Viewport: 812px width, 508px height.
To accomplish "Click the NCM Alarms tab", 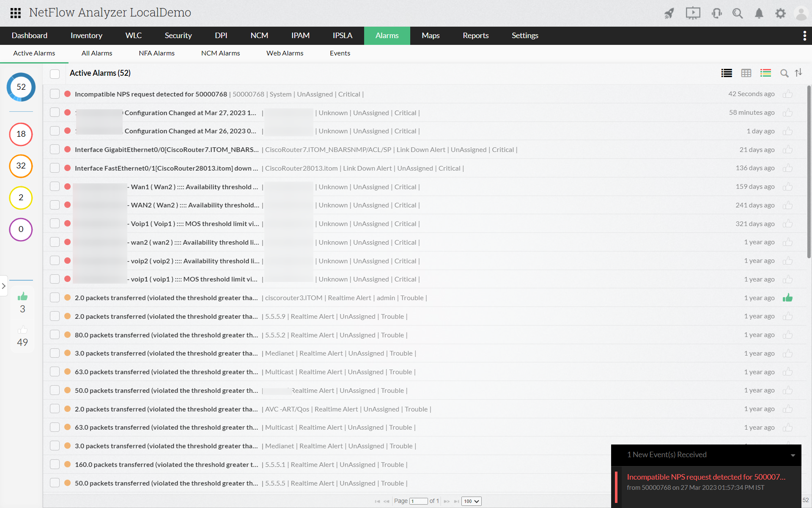I will (220, 53).
